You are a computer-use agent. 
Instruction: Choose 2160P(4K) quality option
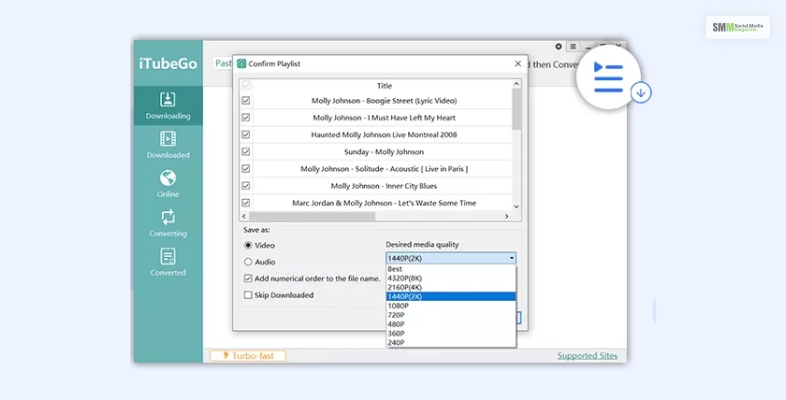click(x=451, y=287)
